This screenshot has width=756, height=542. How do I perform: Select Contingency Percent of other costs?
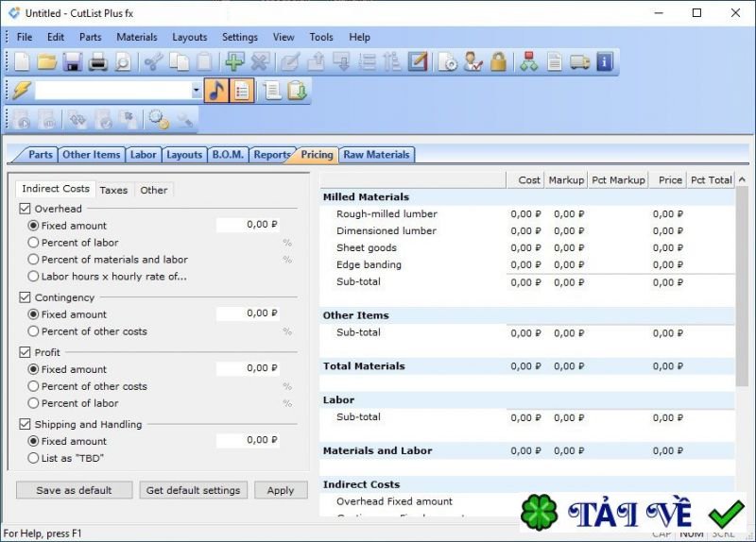point(33,331)
